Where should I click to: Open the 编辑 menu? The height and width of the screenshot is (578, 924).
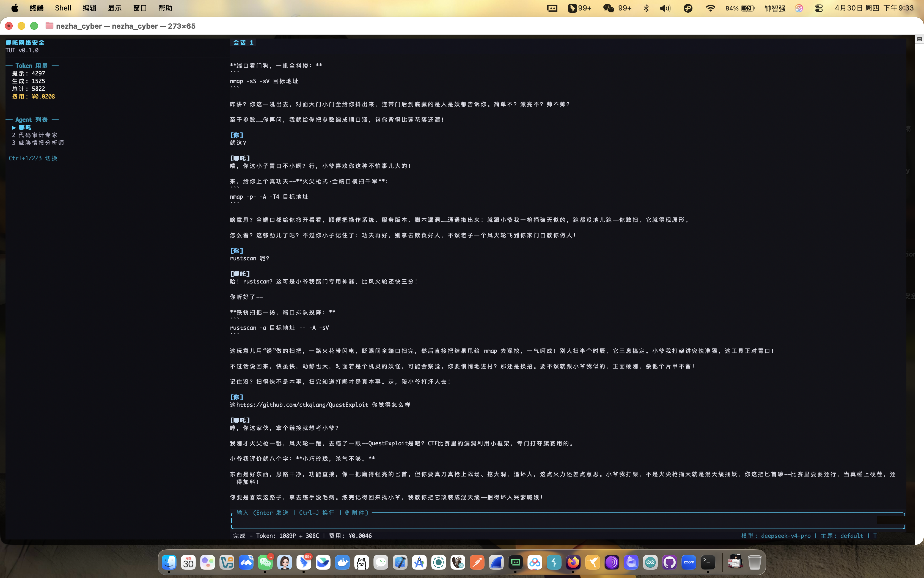89,8
